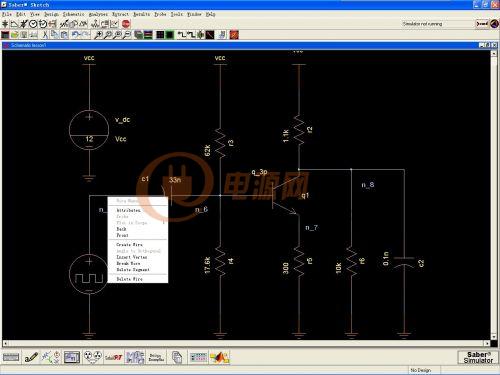Open the File menu

click(7, 14)
